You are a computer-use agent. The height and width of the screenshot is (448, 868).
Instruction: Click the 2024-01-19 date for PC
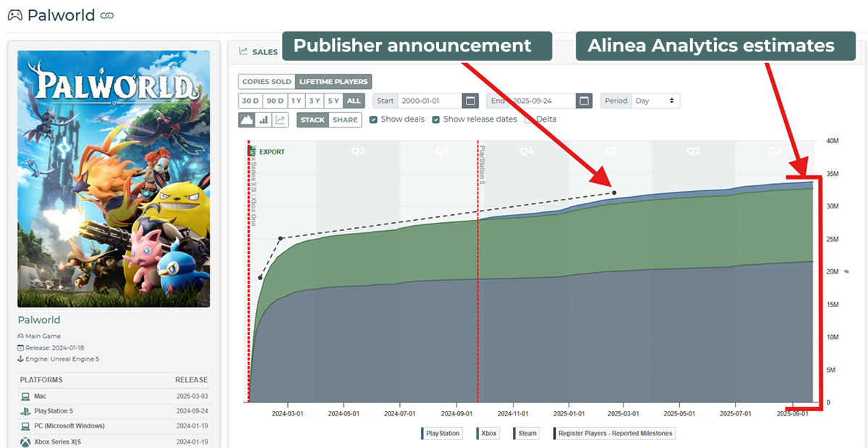point(192,426)
